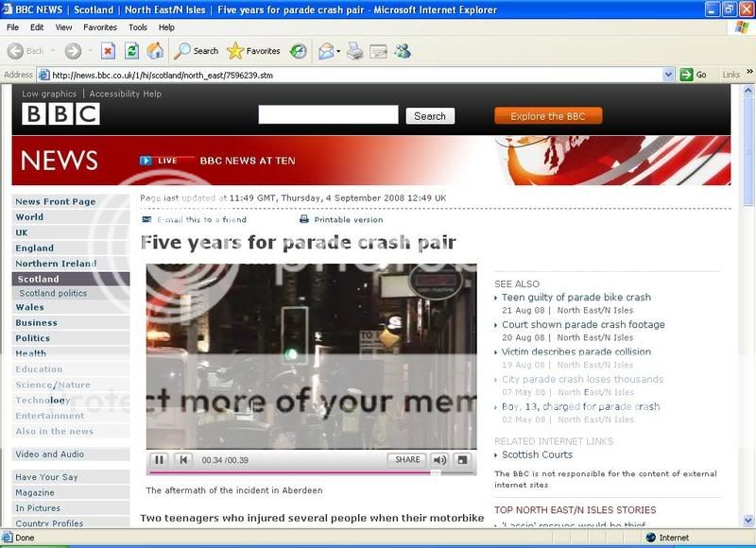
Task: Refresh the page with green arrows icon
Action: point(131,51)
